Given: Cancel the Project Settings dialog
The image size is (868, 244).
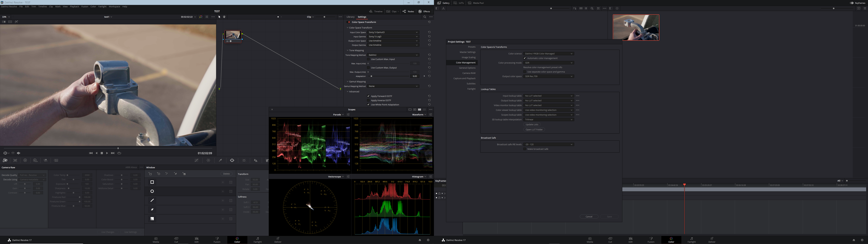Looking at the screenshot, I should (x=589, y=217).
